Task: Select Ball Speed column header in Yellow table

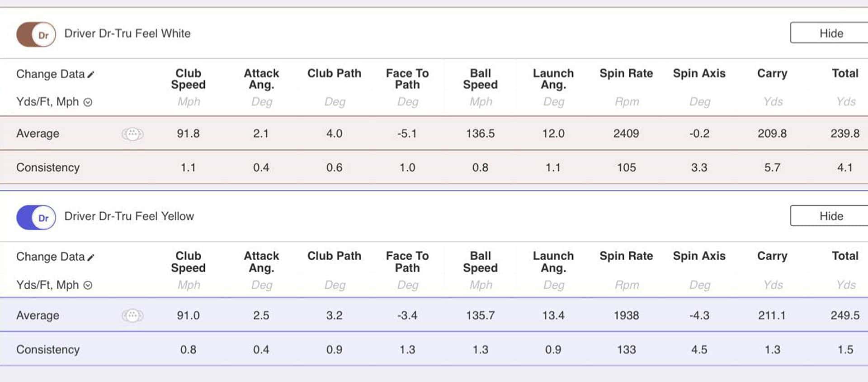Action: pos(480,262)
